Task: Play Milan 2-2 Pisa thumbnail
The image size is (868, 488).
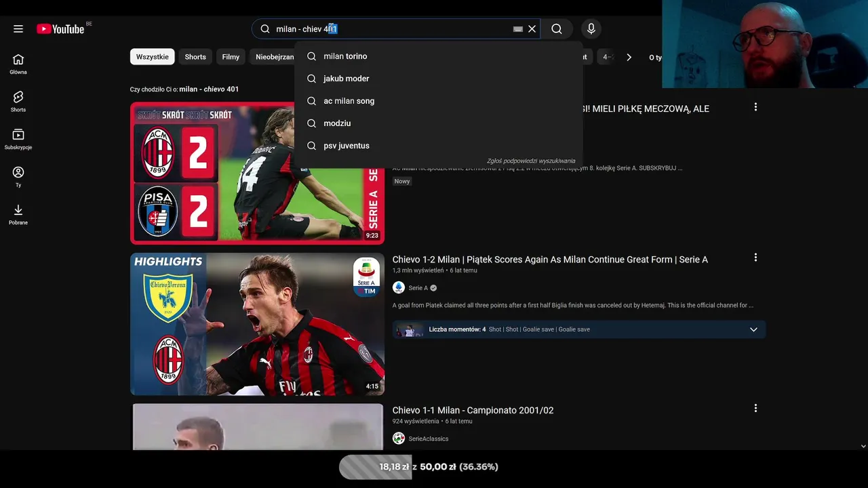Action: [x=258, y=173]
